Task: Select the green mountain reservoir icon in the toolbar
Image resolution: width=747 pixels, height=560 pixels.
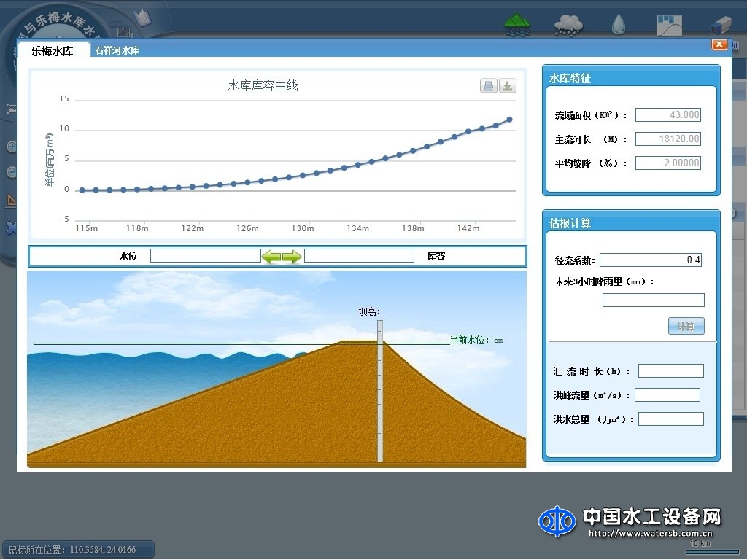Action: coord(516,24)
